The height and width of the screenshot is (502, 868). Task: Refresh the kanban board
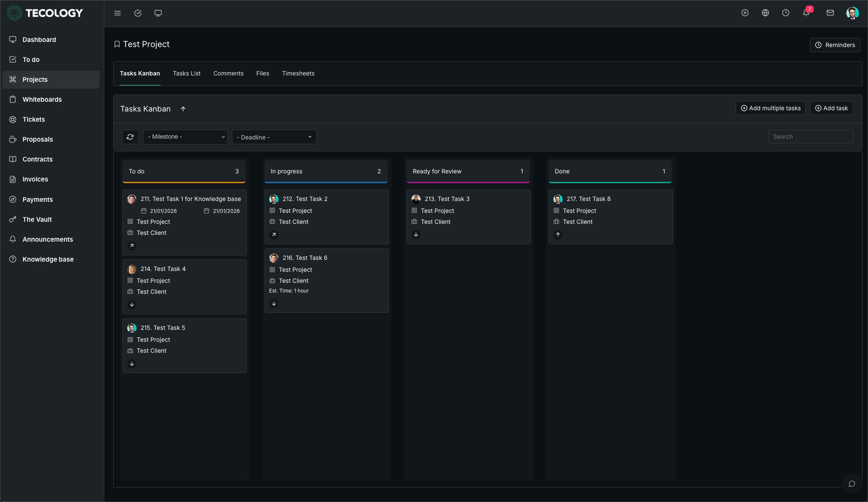130,137
